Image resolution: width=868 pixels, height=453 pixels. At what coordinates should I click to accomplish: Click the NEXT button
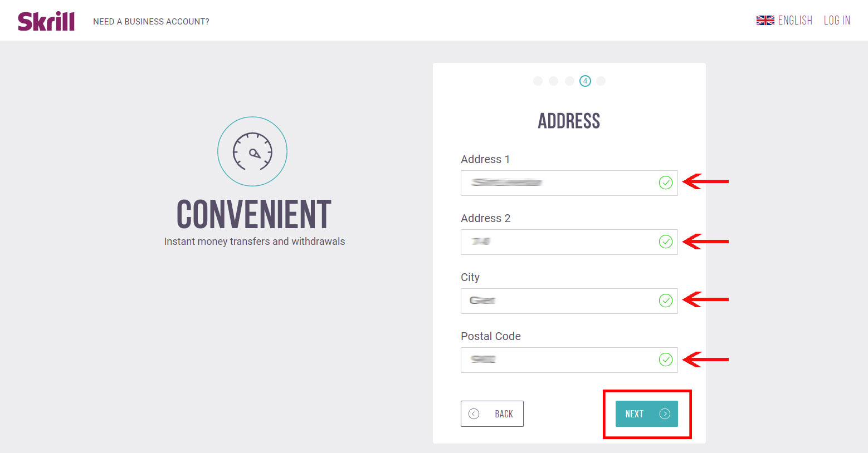click(x=647, y=413)
